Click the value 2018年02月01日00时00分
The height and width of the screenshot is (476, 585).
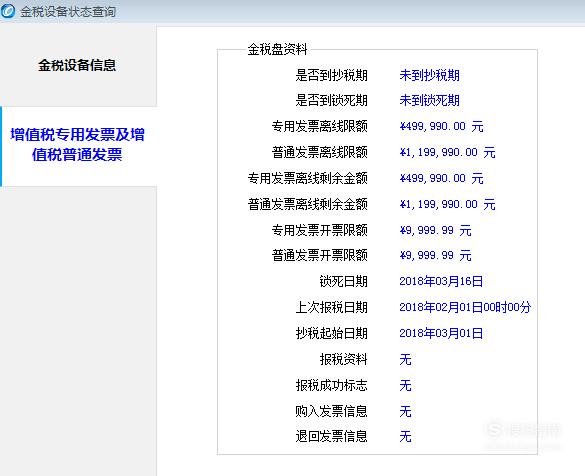coord(465,307)
